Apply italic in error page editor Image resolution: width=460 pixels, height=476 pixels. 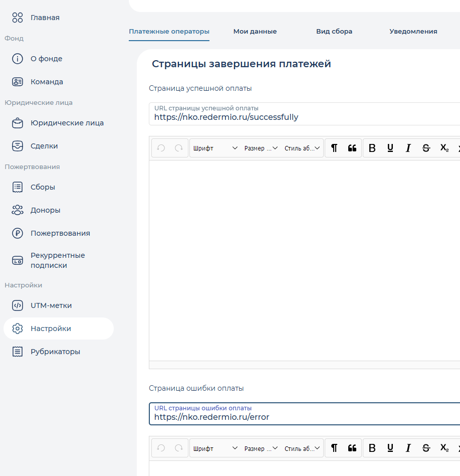pyautogui.click(x=408, y=448)
